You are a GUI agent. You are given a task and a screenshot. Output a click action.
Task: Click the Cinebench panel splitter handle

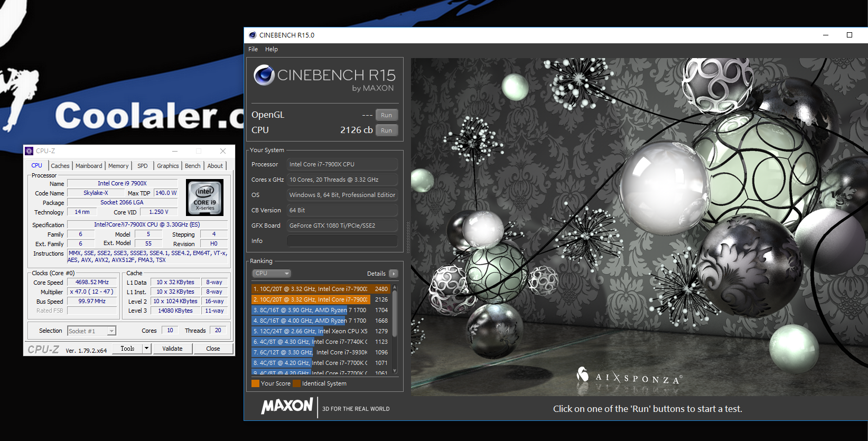pos(407,237)
